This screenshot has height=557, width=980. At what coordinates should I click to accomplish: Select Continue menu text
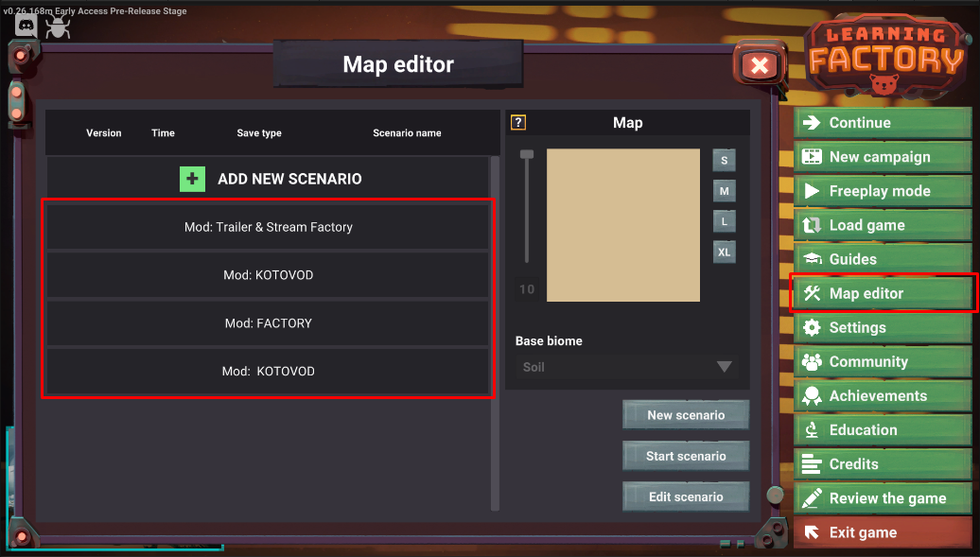tap(860, 123)
